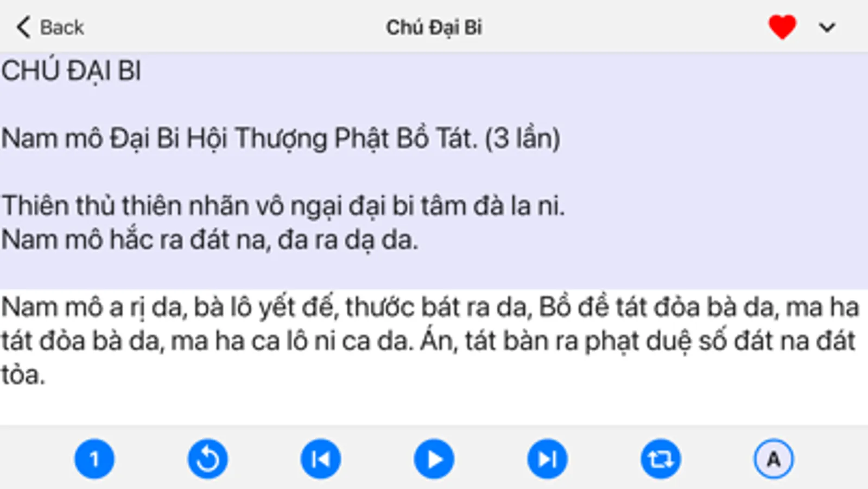Tap the 'Thiên thủ thiên nhãn' verse line
This screenshot has width=868, height=489.
click(x=283, y=206)
